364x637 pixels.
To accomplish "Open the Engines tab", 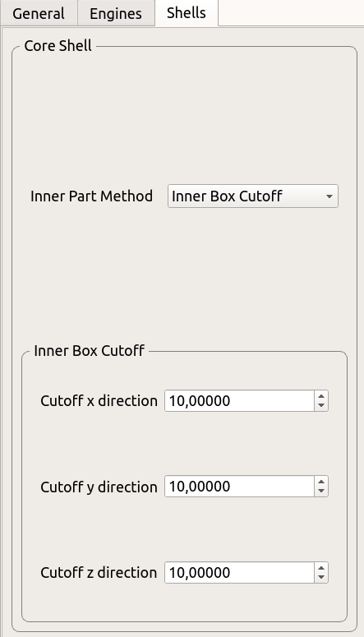I will pyautogui.click(x=116, y=13).
